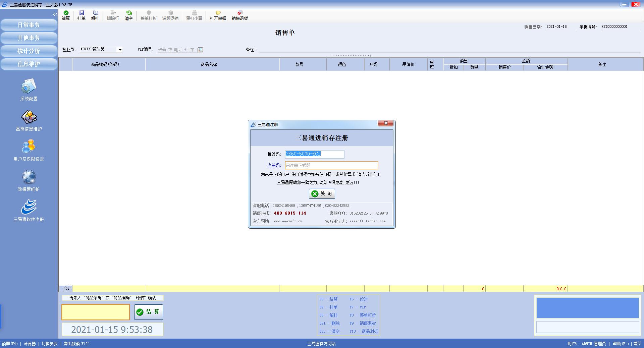Click the 重打小票 reprint receipt icon
The height and width of the screenshot is (348, 644).
click(x=194, y=15)
